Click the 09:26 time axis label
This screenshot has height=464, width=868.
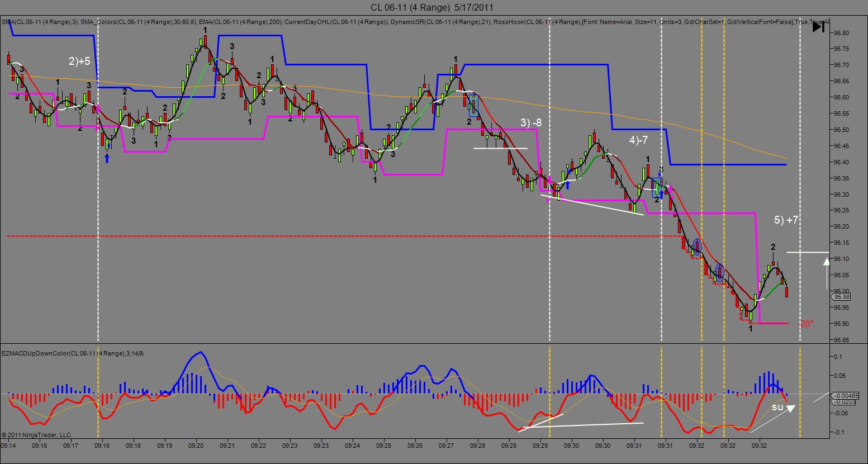pyautogui.click(x=415, y=446)
